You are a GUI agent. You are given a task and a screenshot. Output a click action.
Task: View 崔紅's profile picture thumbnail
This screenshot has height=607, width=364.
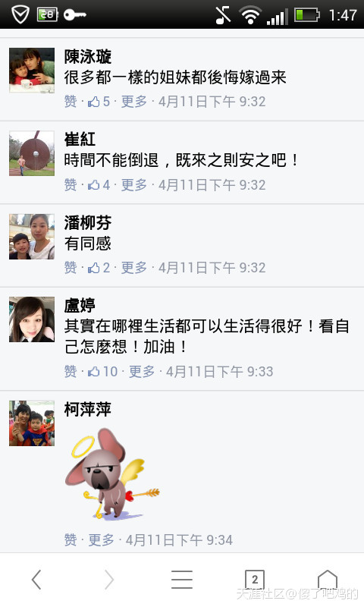click(x=32, y=153)
